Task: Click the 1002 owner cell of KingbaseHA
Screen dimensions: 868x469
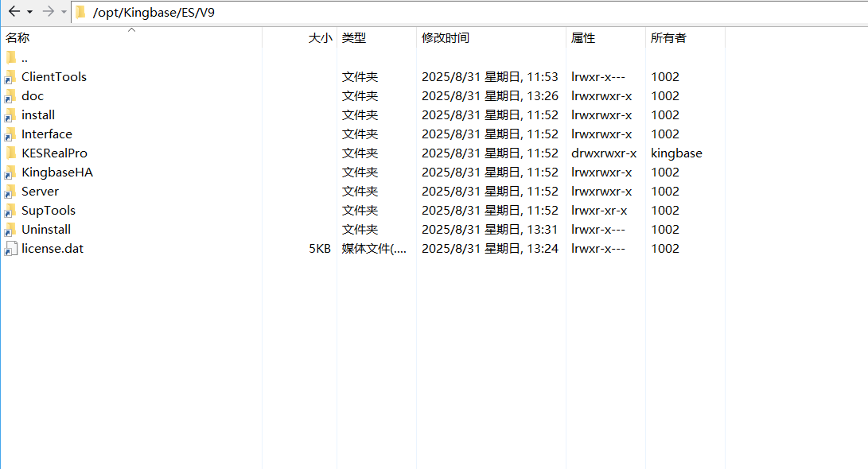Action: [x=665, y=172]
